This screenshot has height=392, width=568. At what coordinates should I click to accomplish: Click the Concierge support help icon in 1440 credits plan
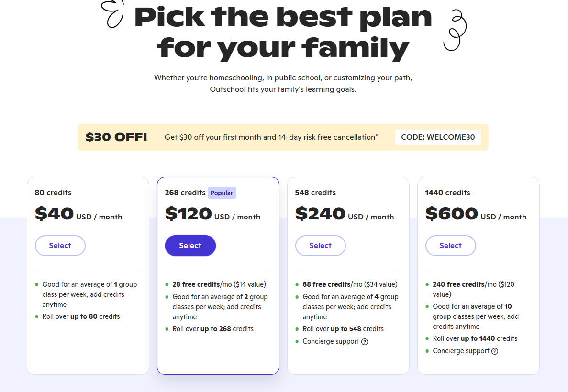tap(495, 351)
